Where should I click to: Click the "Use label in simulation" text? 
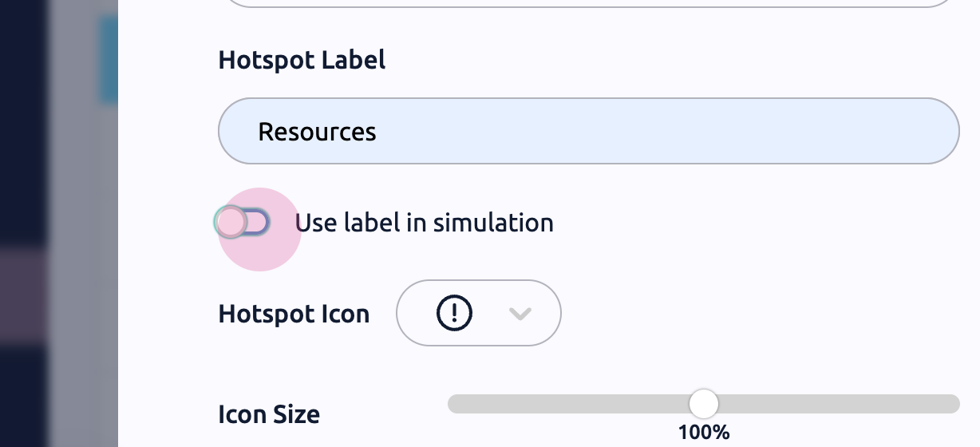(424, 222)
